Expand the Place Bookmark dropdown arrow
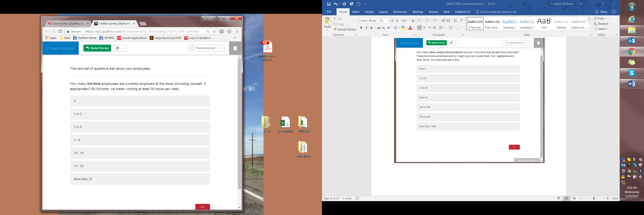The width and height of the screenshot is (644, 215). click(x=221, y=48)
